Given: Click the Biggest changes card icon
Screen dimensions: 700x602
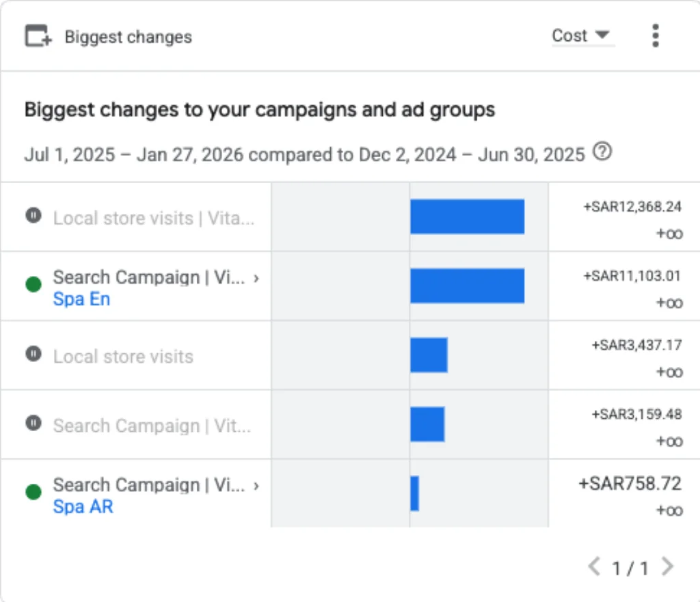Looking at the screenshot, I should 38,36.
